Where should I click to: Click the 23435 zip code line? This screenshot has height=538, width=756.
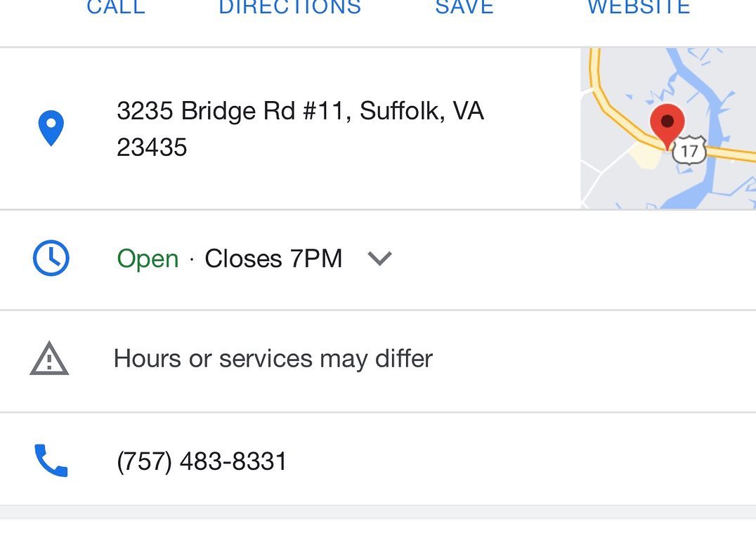pos(152,147)
